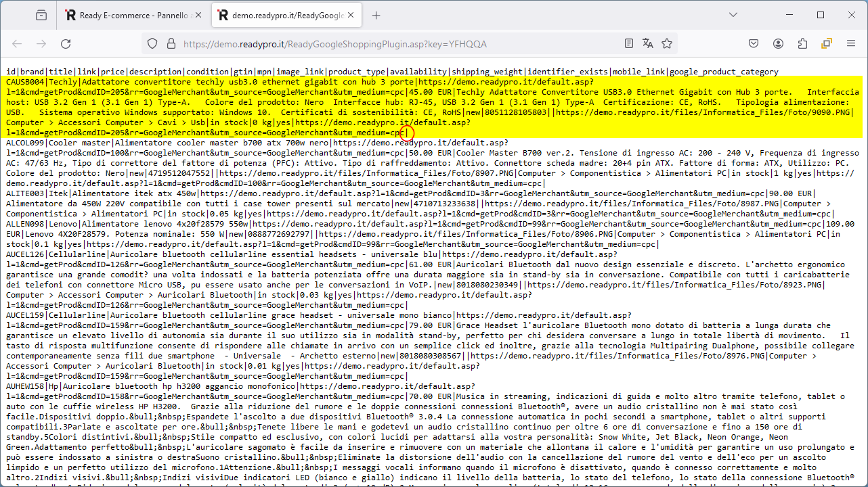Click product code ALLEN098 line

pyautogui.click(x=26, y=224)
